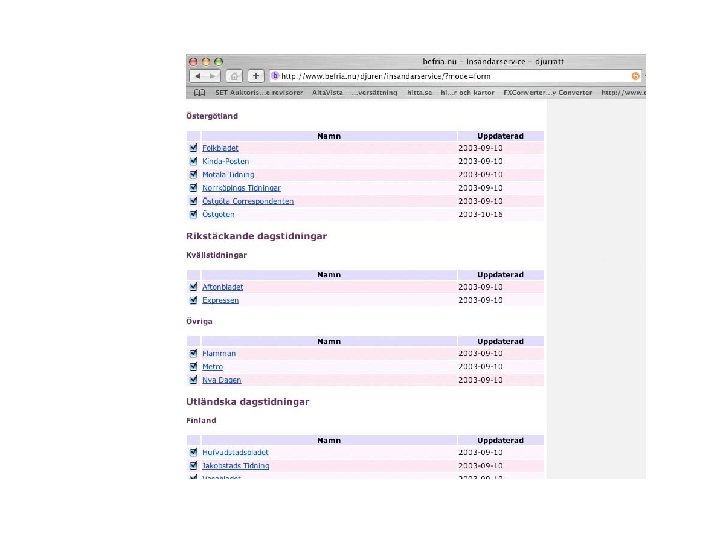Screen dimensions: 720x540
Task: Add bookmark with the plus button
Action: 256,76
